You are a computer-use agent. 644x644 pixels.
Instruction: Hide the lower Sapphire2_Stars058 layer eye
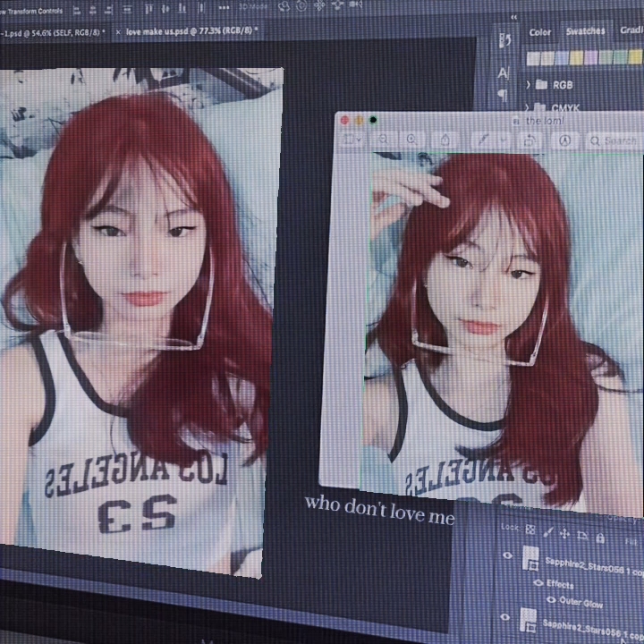point(505,617)
